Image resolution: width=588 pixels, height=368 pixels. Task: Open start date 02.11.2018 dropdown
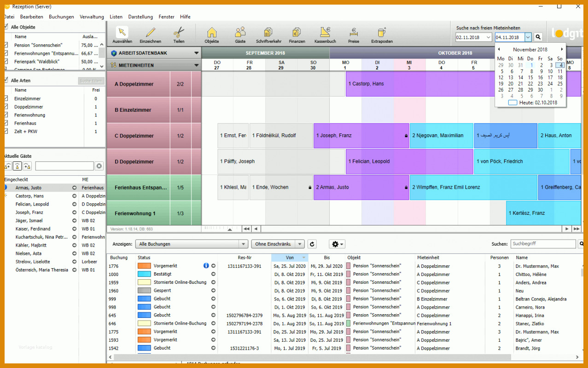(488, 37)
